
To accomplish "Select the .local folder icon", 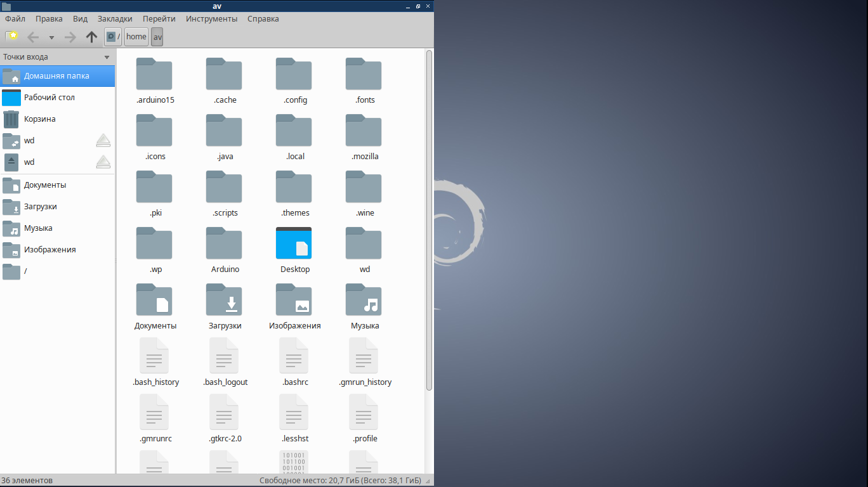I will tap(294, 131).
